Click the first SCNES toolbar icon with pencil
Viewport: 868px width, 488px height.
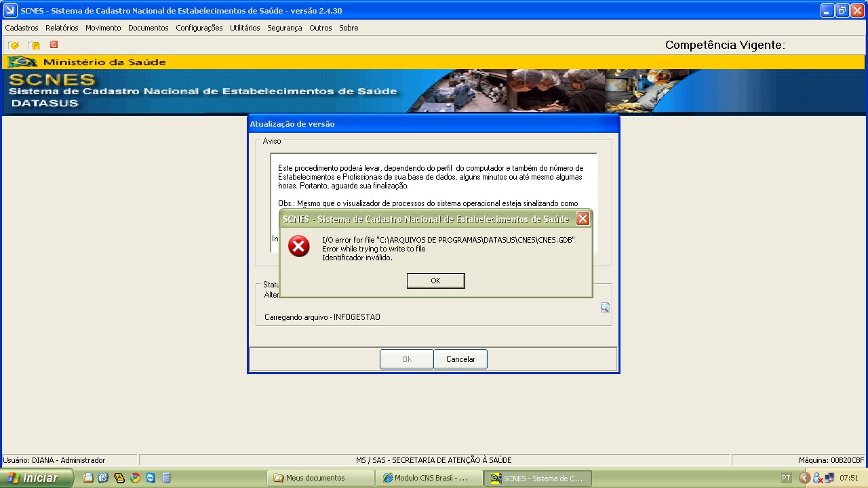pos(14,45)
